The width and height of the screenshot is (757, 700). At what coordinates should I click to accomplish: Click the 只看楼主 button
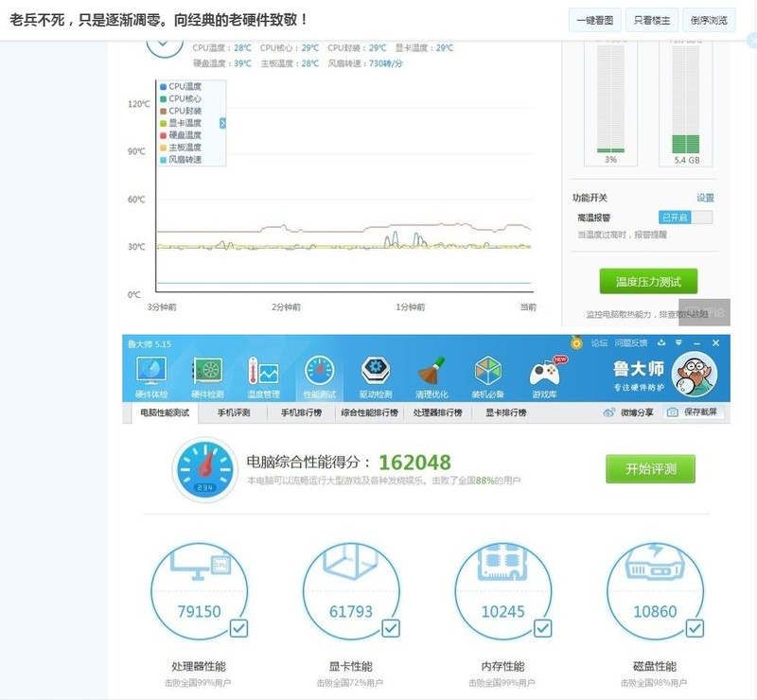click(x=652, y=20)
